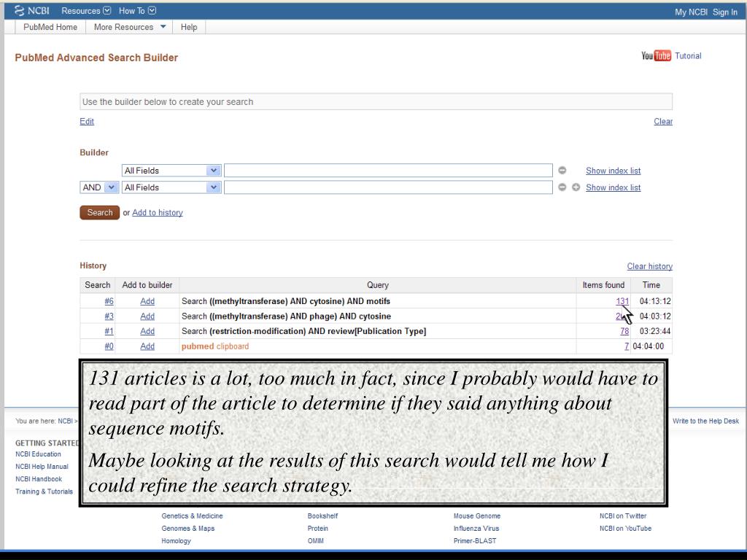The image size is (747, 560).
Task: Click the Edit link below the search box
Action: click(x=87, y=122)
